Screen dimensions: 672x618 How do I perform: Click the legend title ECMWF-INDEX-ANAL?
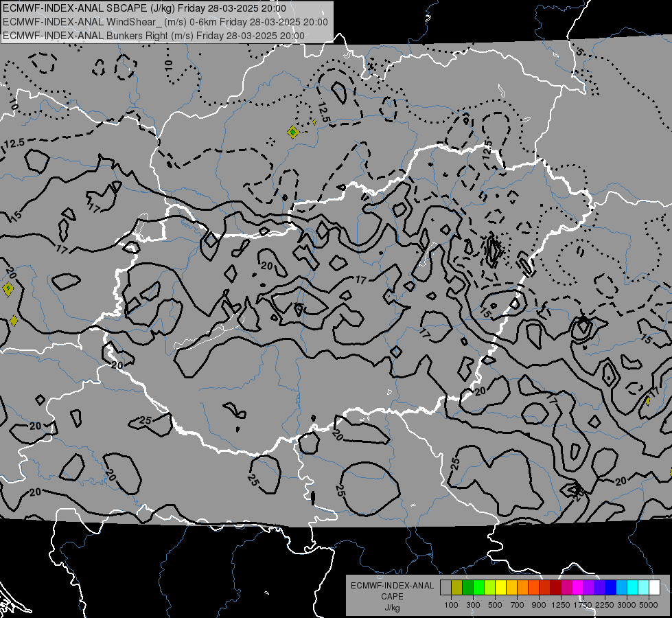[x=392, y=586]
